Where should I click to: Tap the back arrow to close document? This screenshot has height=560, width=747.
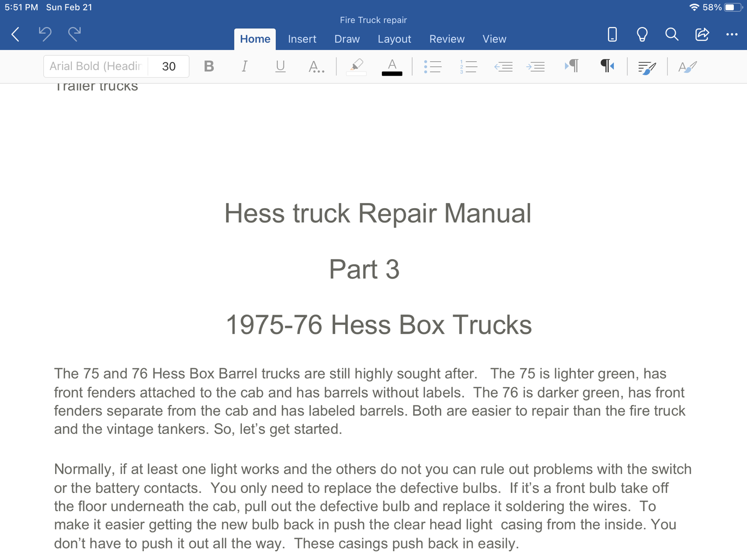pyautogui.click(x=15, y=34)
